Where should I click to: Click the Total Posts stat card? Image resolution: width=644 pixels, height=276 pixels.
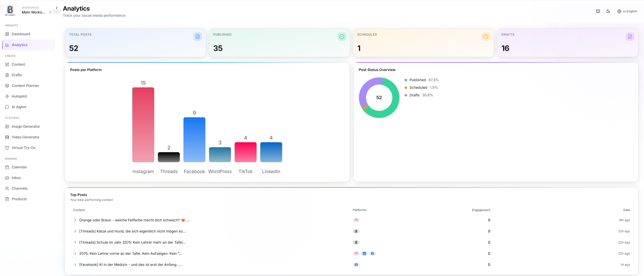pyautogui.click(x=135, y=43)
